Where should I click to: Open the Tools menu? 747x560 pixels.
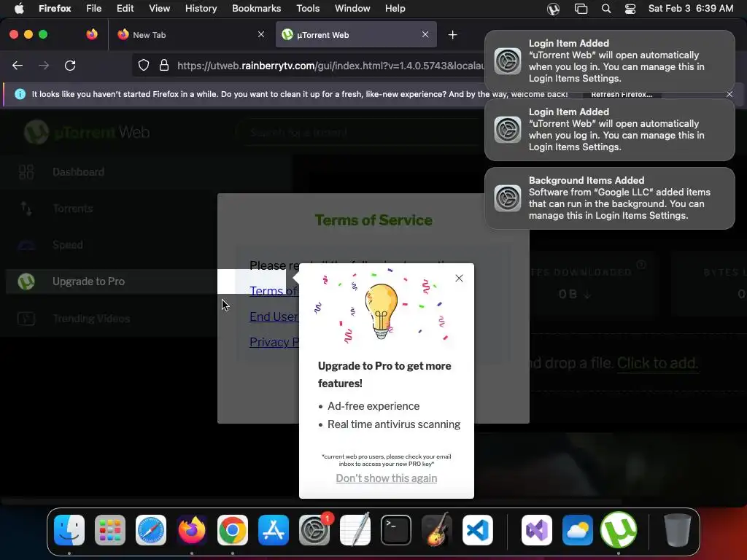coord(308,9)
